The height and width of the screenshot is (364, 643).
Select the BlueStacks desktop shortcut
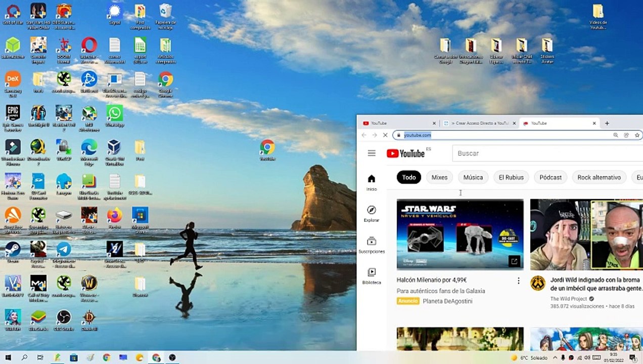38,321
